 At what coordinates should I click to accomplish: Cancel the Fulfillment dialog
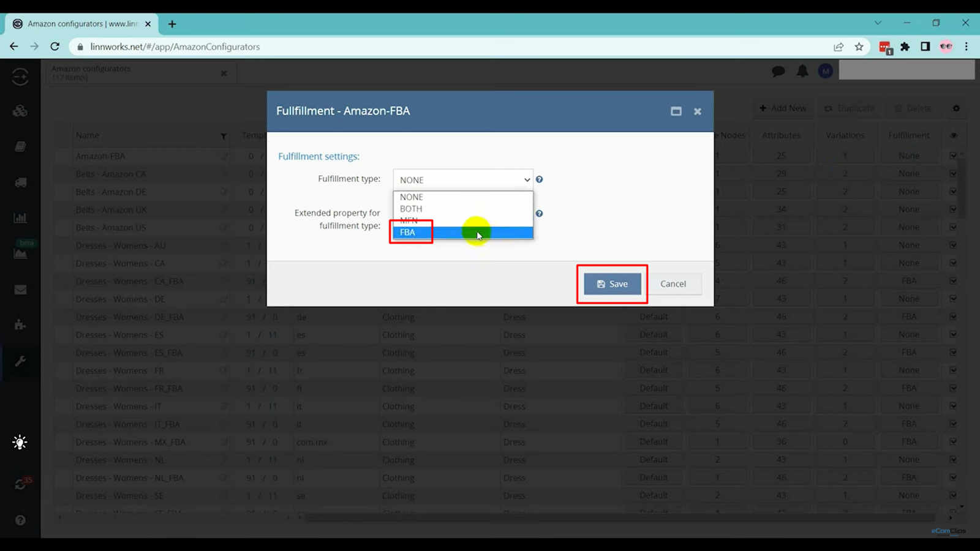pos(673,284)
